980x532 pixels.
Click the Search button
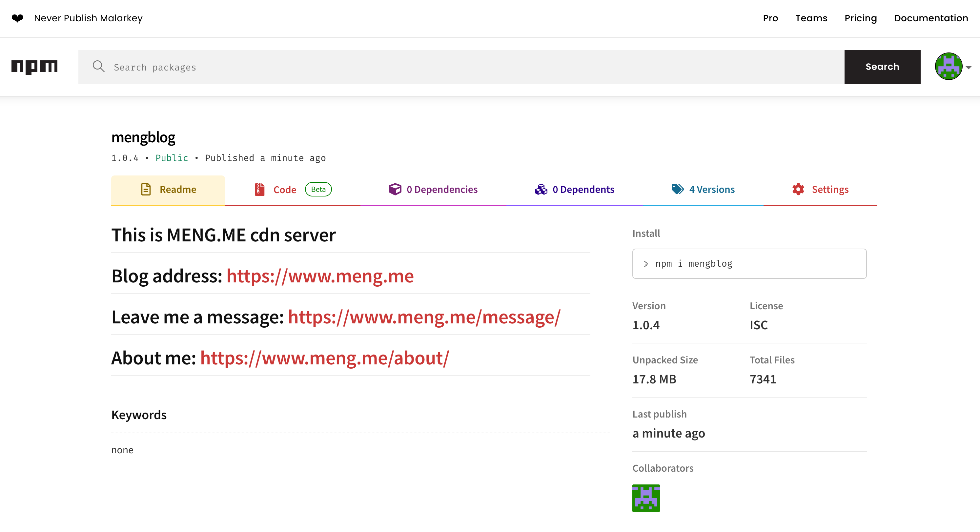882,67
